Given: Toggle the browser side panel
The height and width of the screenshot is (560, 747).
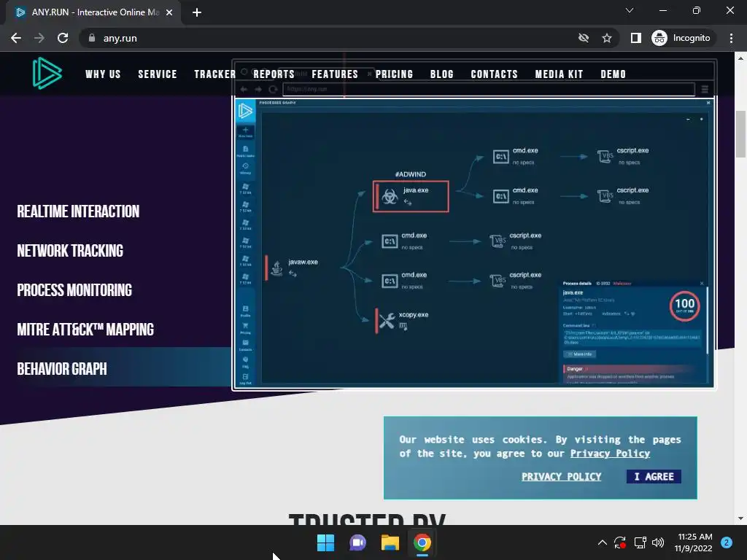Looking at the screenshot, I should coord(635,38).
